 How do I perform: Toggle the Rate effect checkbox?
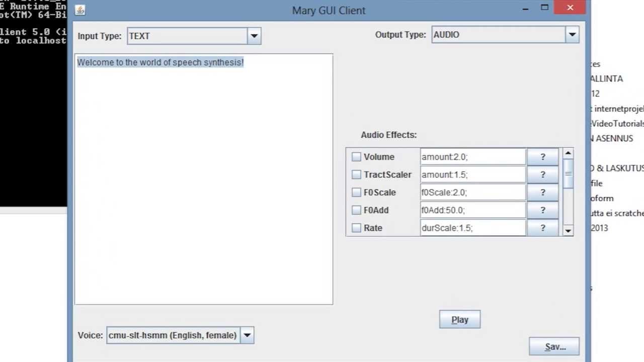coord(356,228)
